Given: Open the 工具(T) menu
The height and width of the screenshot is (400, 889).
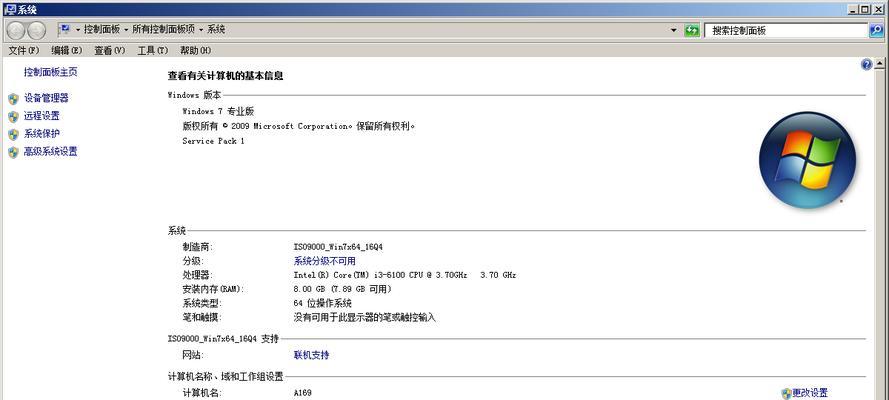Looking at the screenshot, I should [x=153, y=50].
